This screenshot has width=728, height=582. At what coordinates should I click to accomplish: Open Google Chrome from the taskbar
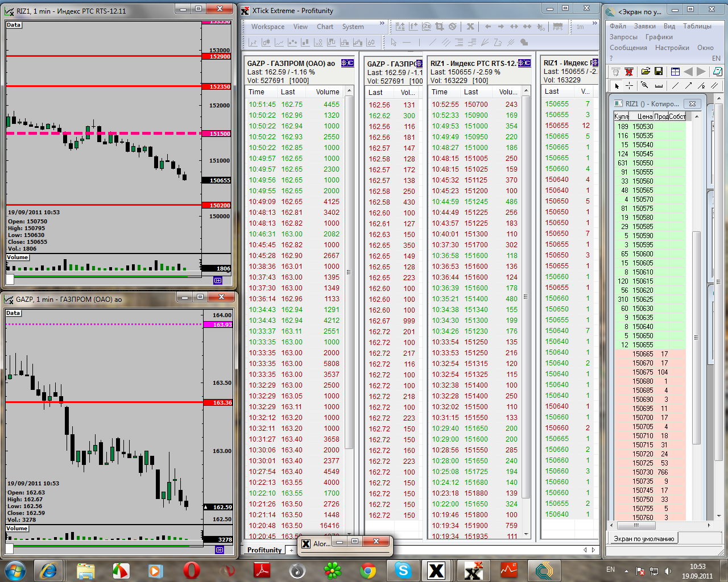(x=368, y=570)
